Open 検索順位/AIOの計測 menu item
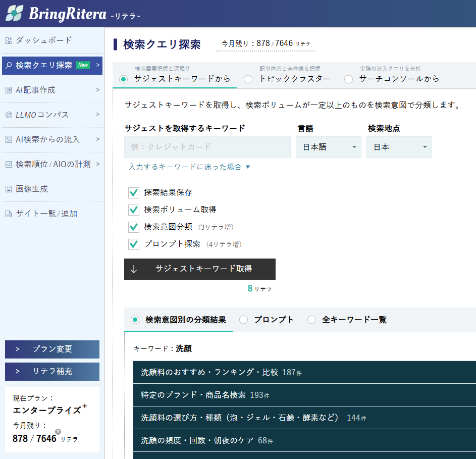The image size is (476, 459). click(x=52, y=164)
